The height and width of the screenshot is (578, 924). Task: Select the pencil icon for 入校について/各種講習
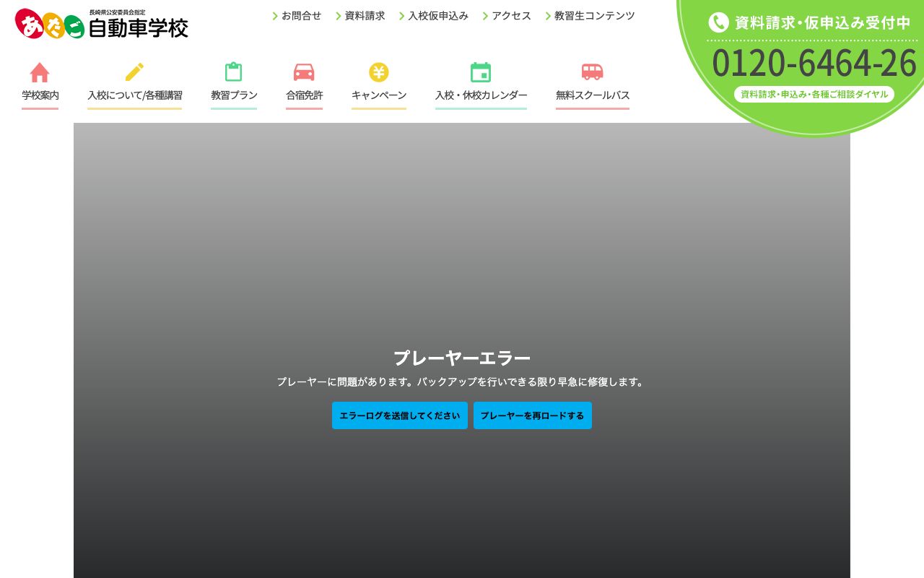134,72
